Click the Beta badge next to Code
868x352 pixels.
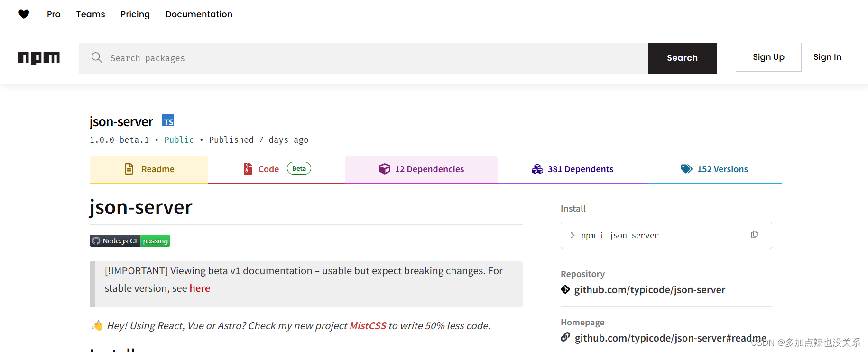tap(299, 168)
